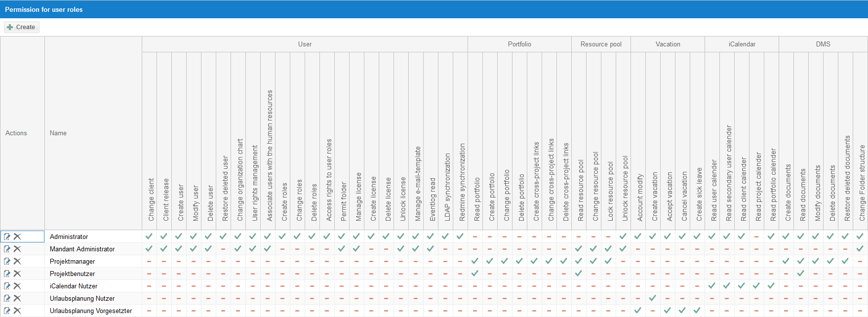The image size is (868, 317).
Task: Select the Projektmanager row name
Action: (x=73, y=262)
